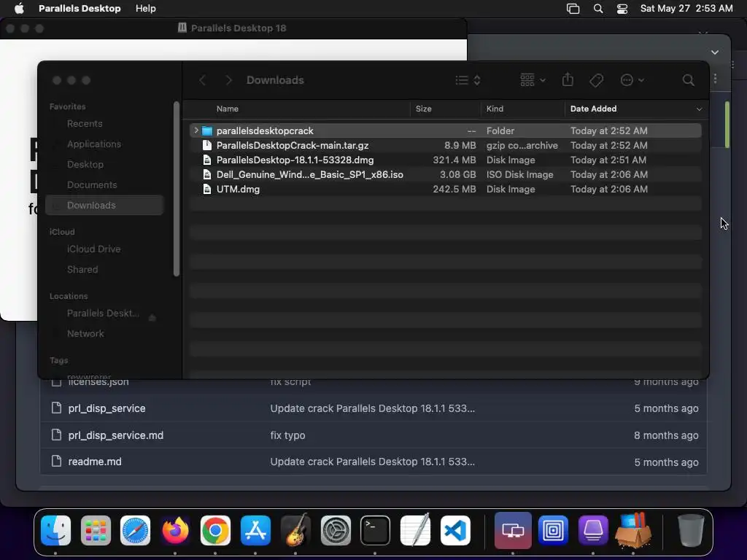Open System Settings from the dock

[336, 531]
